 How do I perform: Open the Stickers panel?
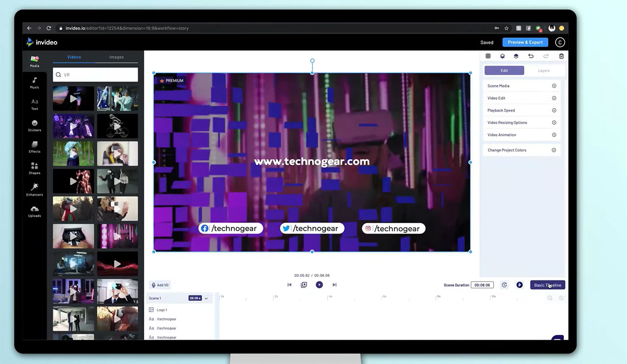click(34, 126)
